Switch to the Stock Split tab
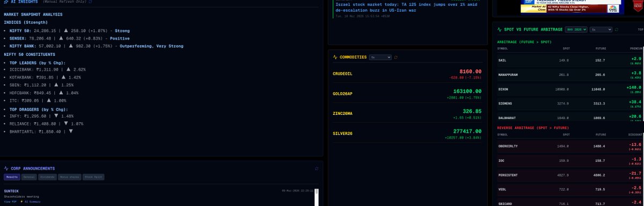This screenshot has width=644, height=206. (93, 177)
